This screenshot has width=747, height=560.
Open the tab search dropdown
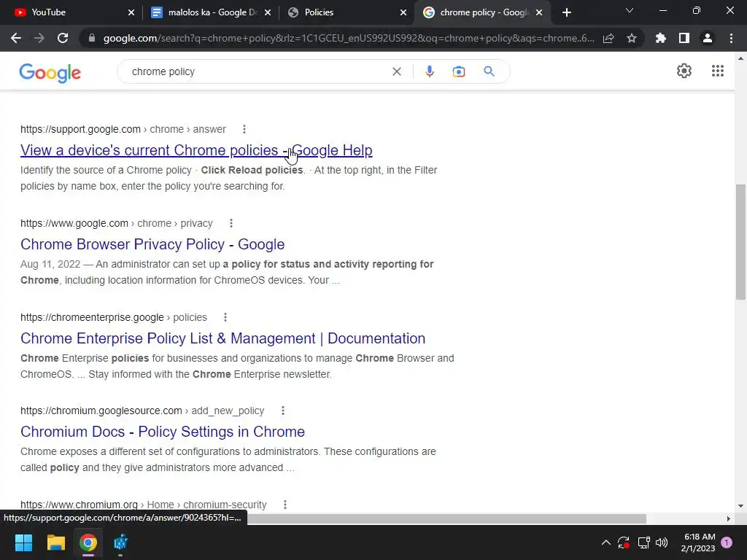[x=630, y=10]
